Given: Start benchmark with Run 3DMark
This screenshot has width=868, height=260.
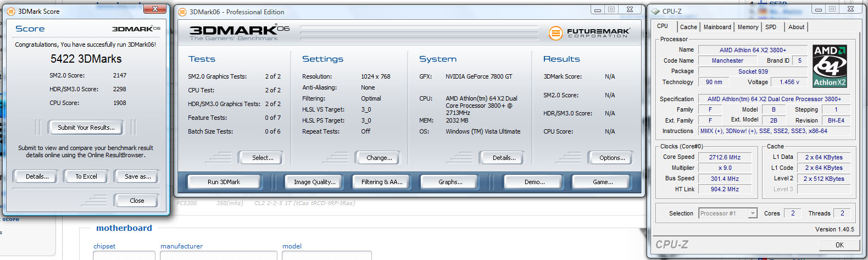Looking at the screenshot, I should pos(224,182).
